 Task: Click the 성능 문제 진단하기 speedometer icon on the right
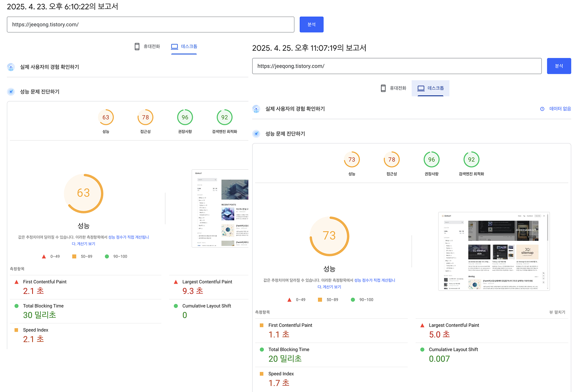tap(256, 133)
